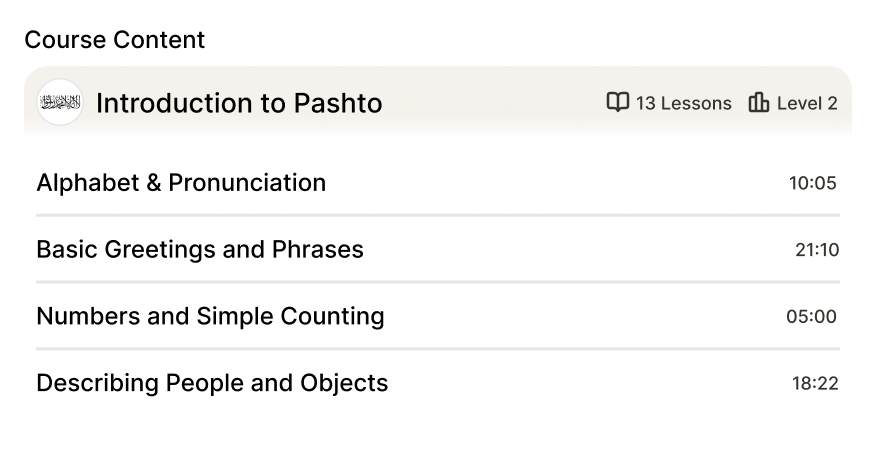Click the divider below Numbers and Simple Counting
The width and height of the screenshot is (876, 474).
(x=438, y=349)
